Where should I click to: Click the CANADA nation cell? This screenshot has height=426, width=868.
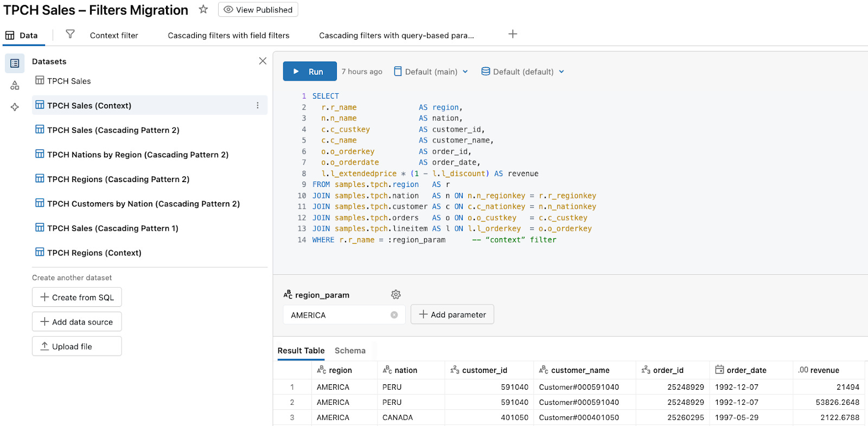(411, 417)
